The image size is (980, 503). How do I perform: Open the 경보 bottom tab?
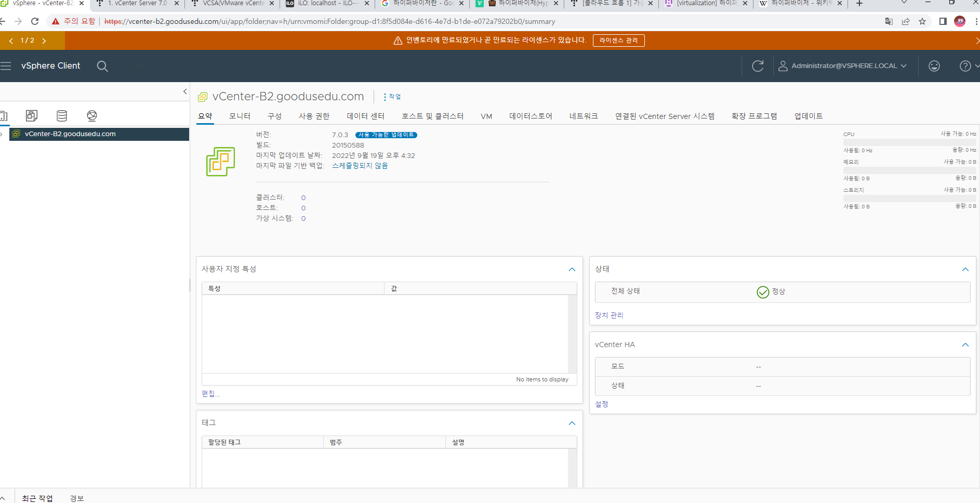[77, 498]
